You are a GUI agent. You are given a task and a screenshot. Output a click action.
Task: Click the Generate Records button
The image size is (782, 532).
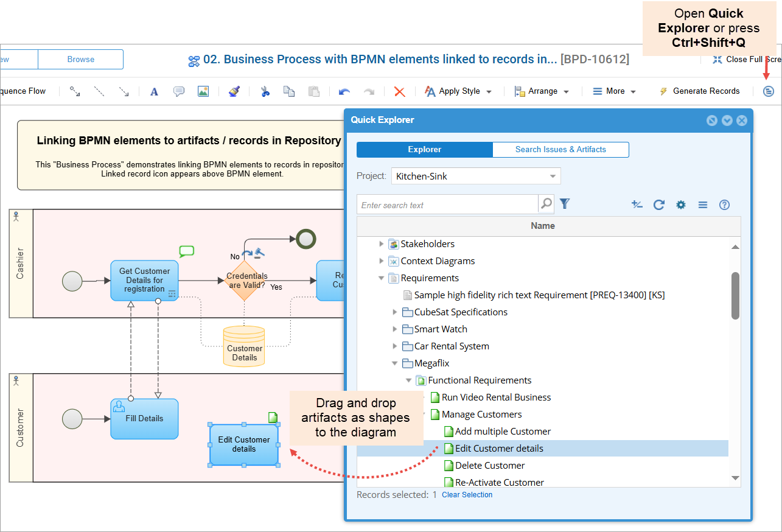[x=699, y=91]
